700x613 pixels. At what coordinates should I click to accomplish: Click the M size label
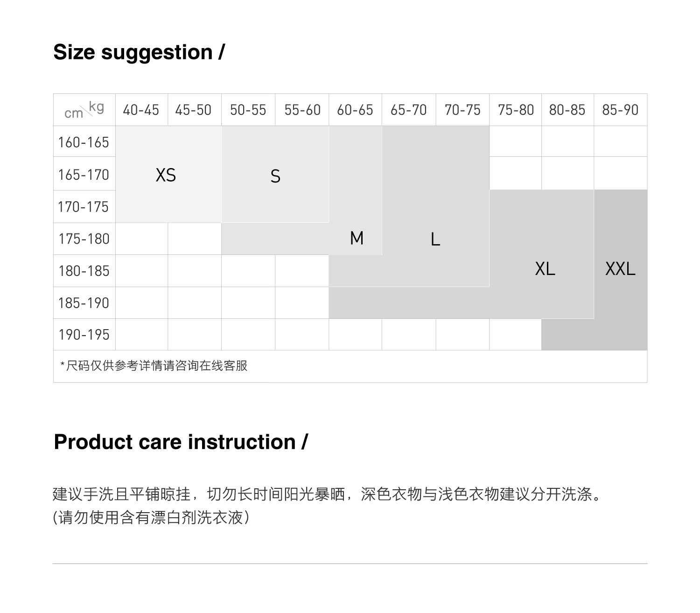357,238
